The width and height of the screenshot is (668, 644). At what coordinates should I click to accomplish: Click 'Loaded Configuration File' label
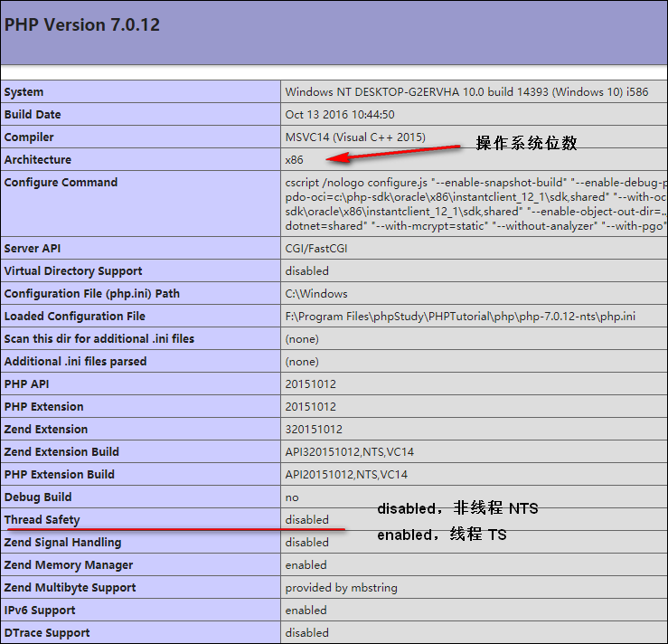click(74, 317)
